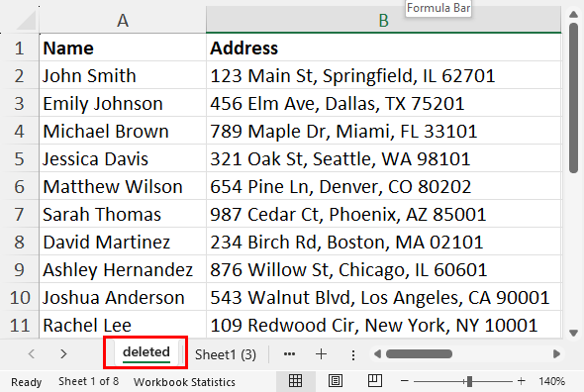
Task: Select the 654 Pine Ln, Denver address
Action: point(383,186)
